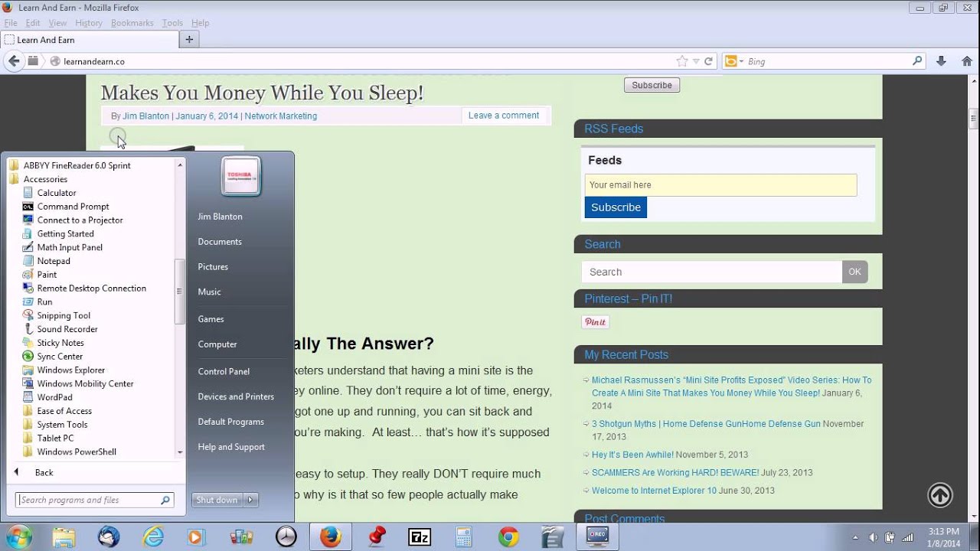This screenshot has width=980, height=551.
Task: Open the Firefox Help menu
Action: [200, 23]
